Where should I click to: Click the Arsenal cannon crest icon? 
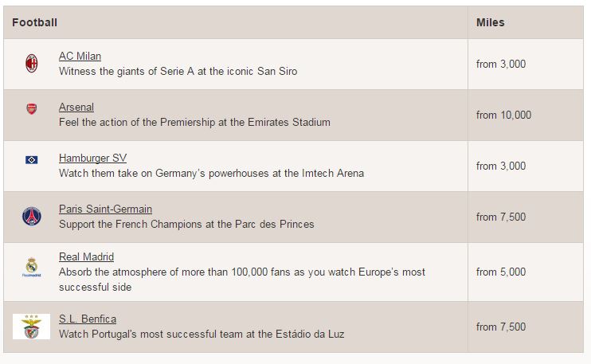click(32, 109)
